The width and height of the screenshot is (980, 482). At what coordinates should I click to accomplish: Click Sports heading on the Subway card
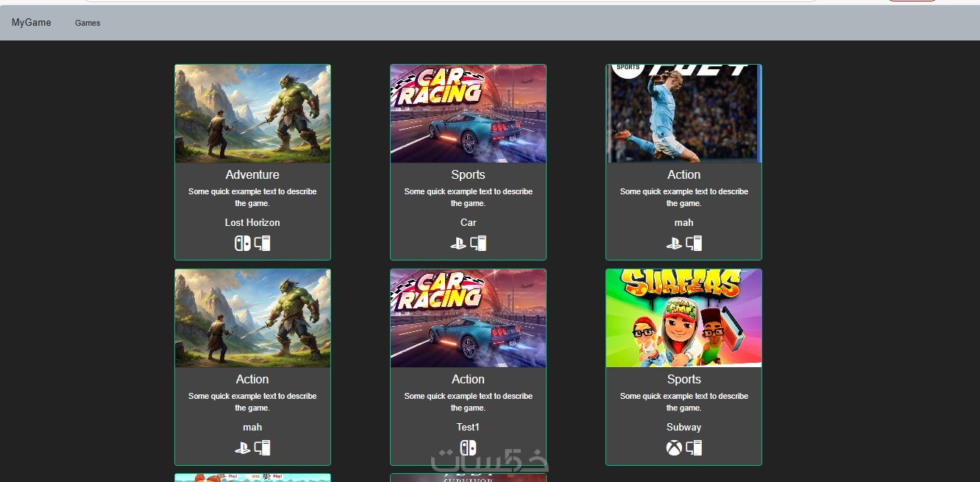(683, 379)
